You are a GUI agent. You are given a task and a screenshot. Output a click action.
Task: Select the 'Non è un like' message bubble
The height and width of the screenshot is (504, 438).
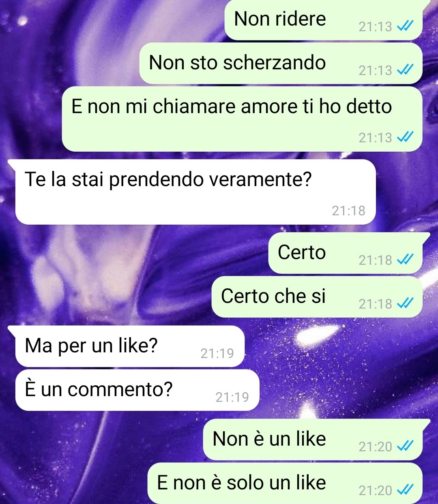pyautogui.click(x=313, y=440)
